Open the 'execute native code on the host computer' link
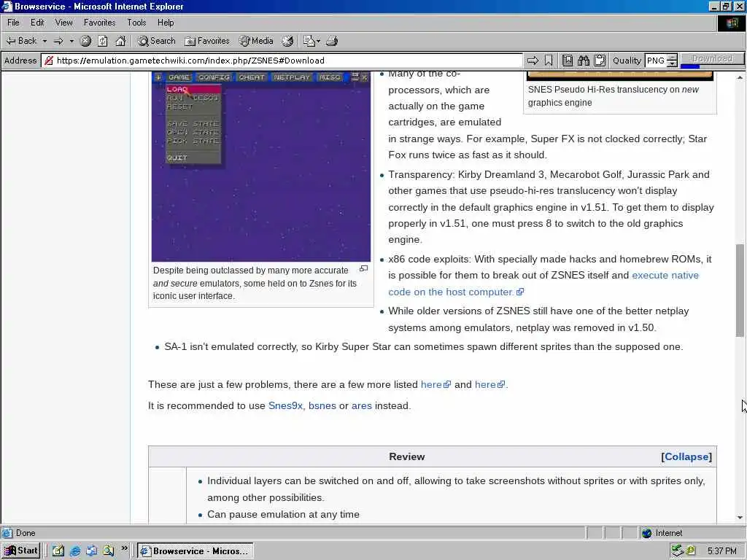This screenshot has height=560, width=747. click(543, 284)
